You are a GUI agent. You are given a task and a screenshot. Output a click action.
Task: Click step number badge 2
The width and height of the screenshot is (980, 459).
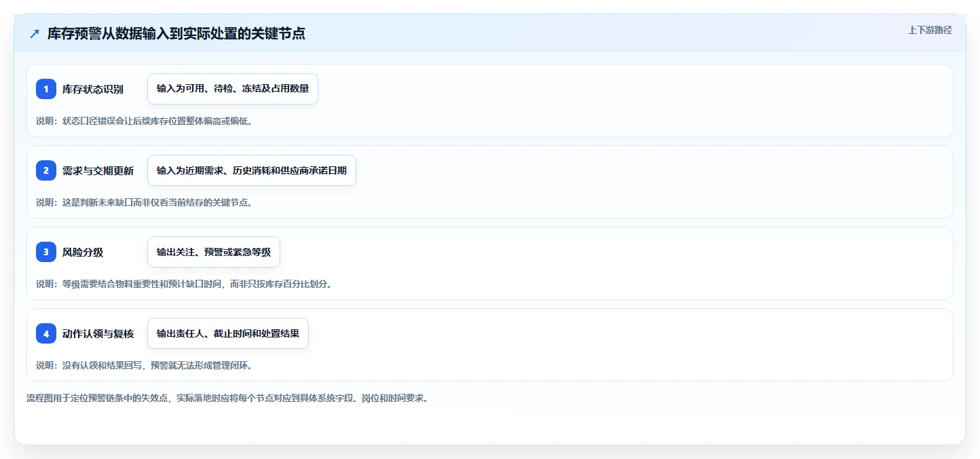[46, 170]
